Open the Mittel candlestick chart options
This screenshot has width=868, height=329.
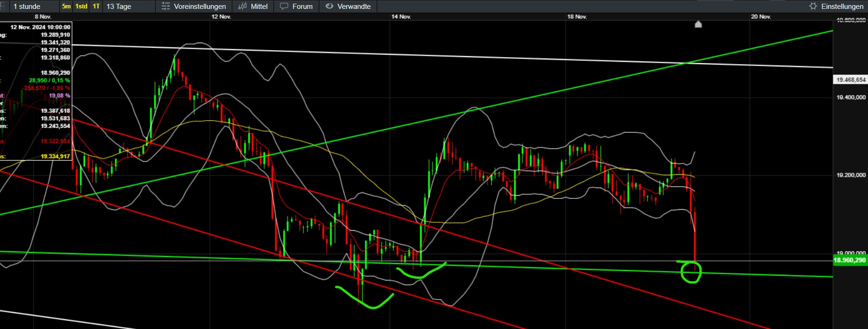[x=253, y=7]
